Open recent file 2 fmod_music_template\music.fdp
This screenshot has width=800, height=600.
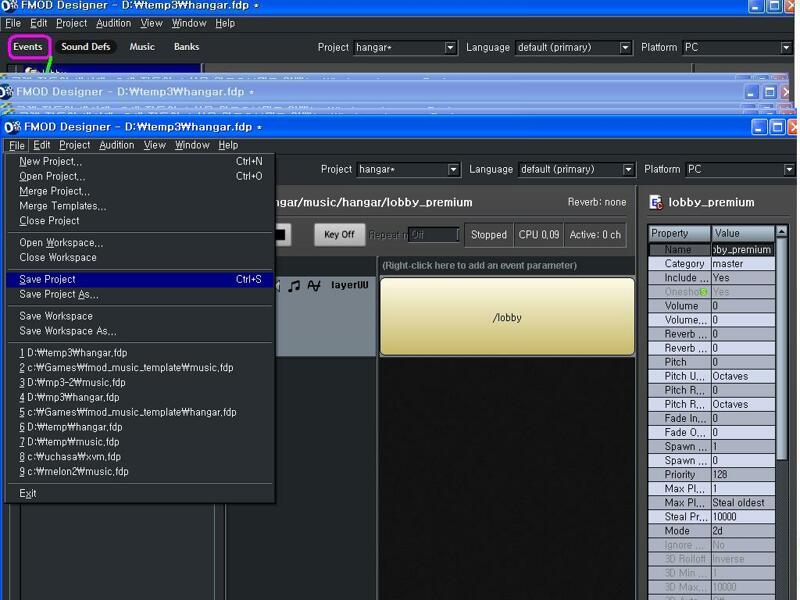pyautogui.click(x=140, y=368)
